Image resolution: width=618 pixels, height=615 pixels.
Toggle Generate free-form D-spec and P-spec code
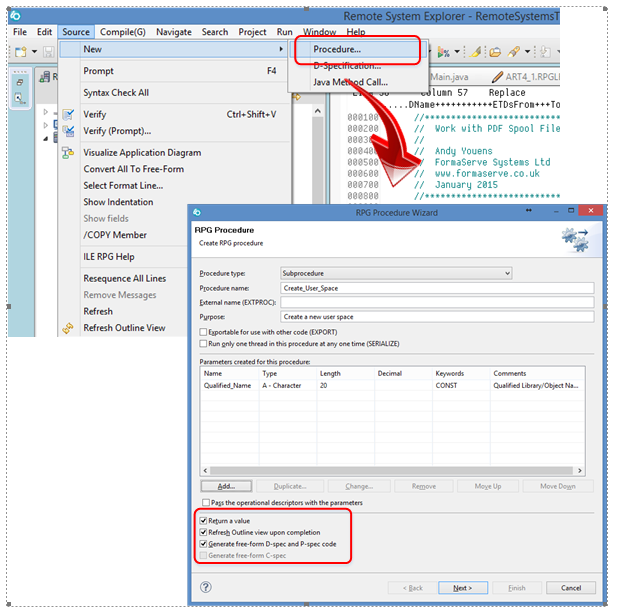click(x=204, y=543)
